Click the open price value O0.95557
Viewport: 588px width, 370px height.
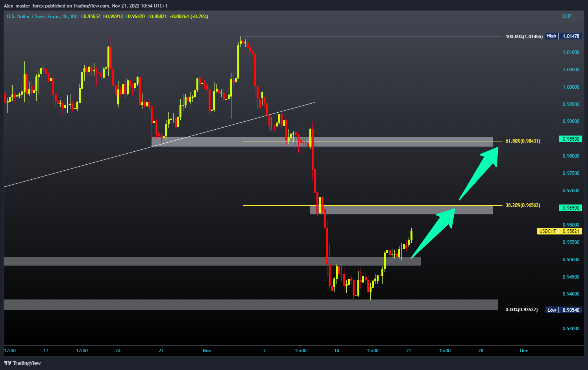pyautogui.click(x=91, y=17)
